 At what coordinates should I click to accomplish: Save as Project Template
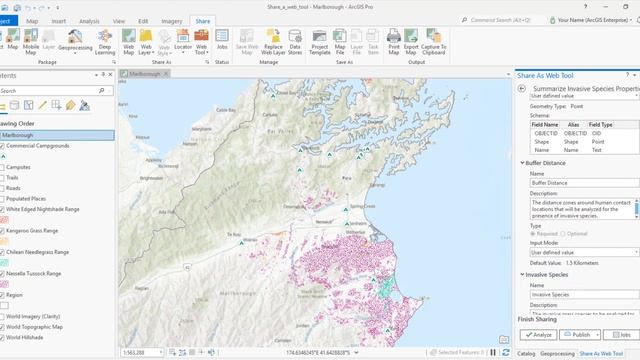tap(320, 42)
